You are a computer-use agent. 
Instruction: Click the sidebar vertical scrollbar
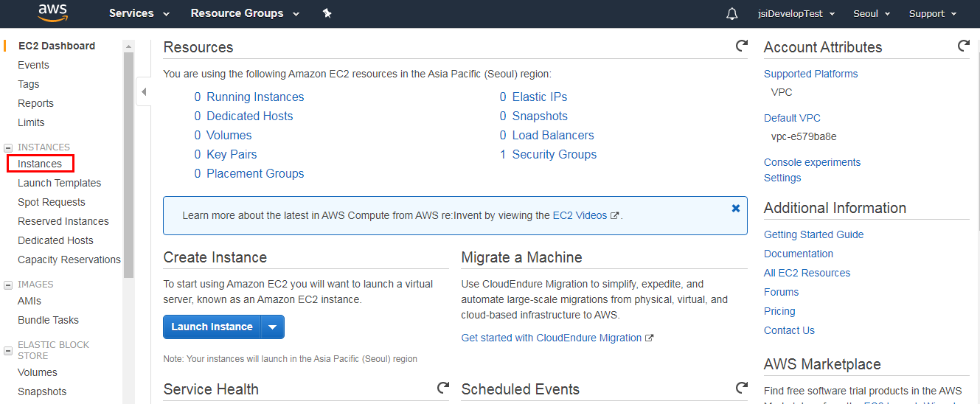[128, 162]
